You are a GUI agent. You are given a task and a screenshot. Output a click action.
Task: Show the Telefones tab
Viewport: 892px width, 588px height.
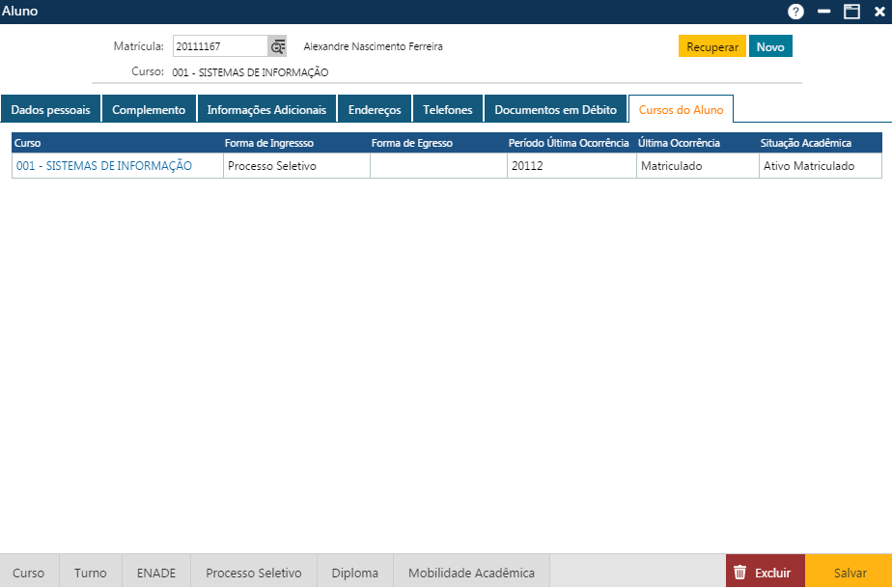point(448,109)
